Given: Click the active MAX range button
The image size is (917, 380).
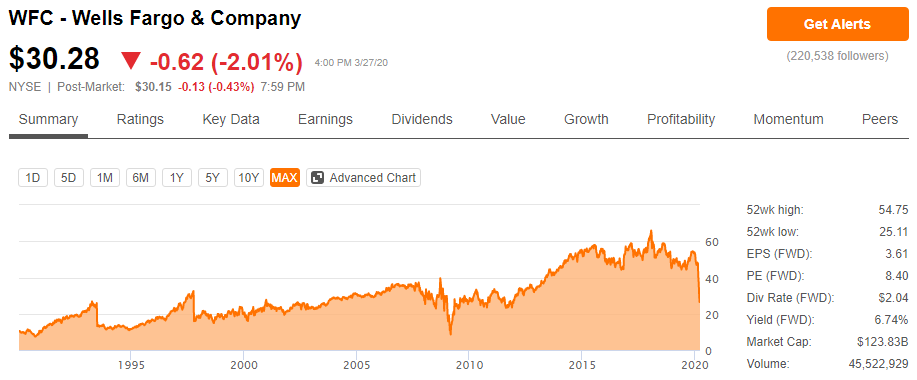Looking at the screenshot, I should coord(285,178).
